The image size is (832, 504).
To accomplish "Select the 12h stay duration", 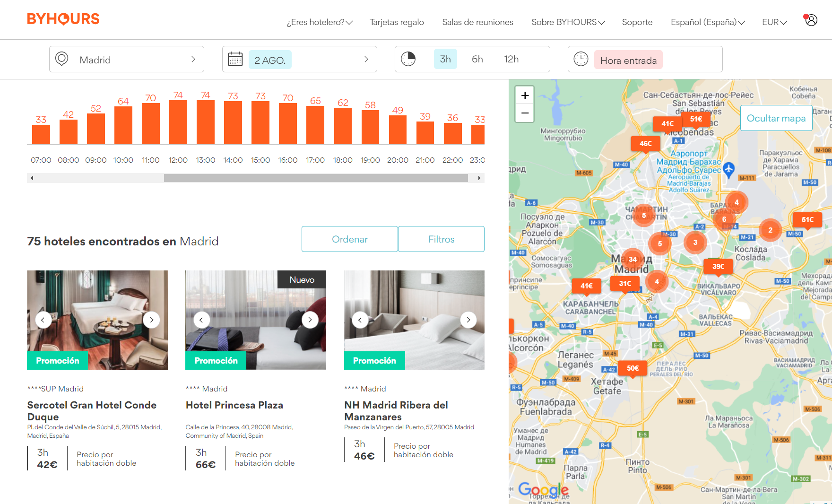I will [511, 59].
